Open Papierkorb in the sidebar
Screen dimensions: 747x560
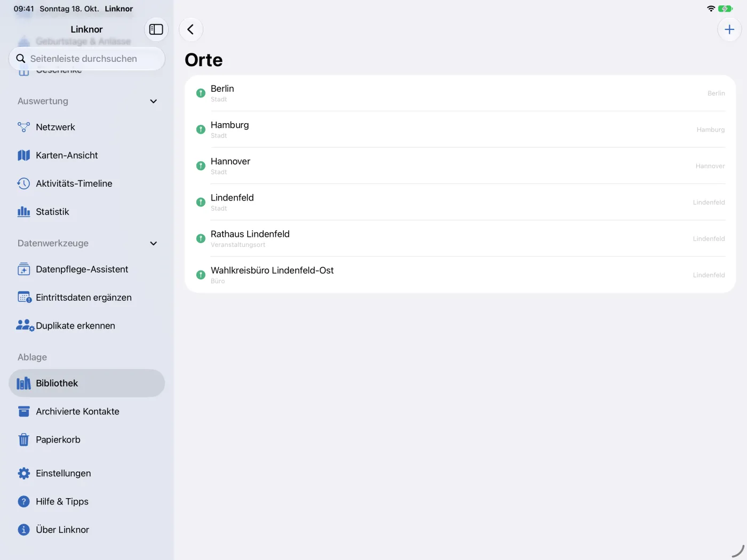(87, 439)
